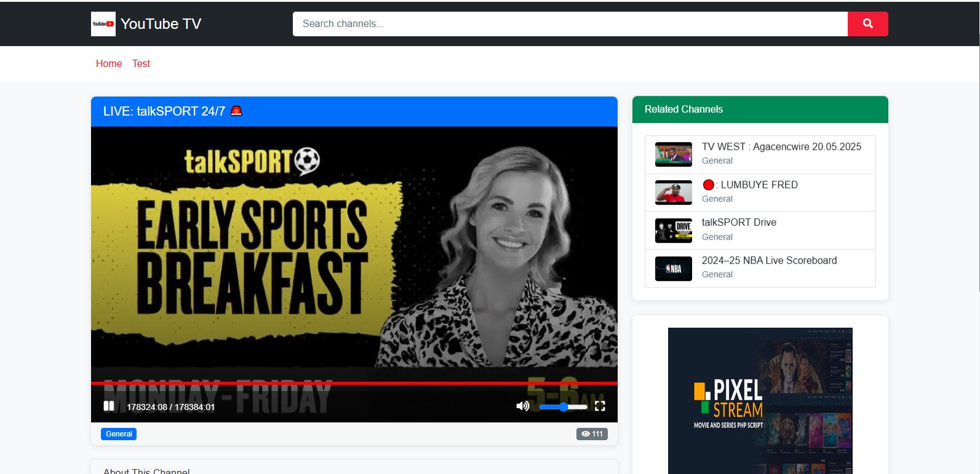Adjust the video volume slider

pos(563,406)
